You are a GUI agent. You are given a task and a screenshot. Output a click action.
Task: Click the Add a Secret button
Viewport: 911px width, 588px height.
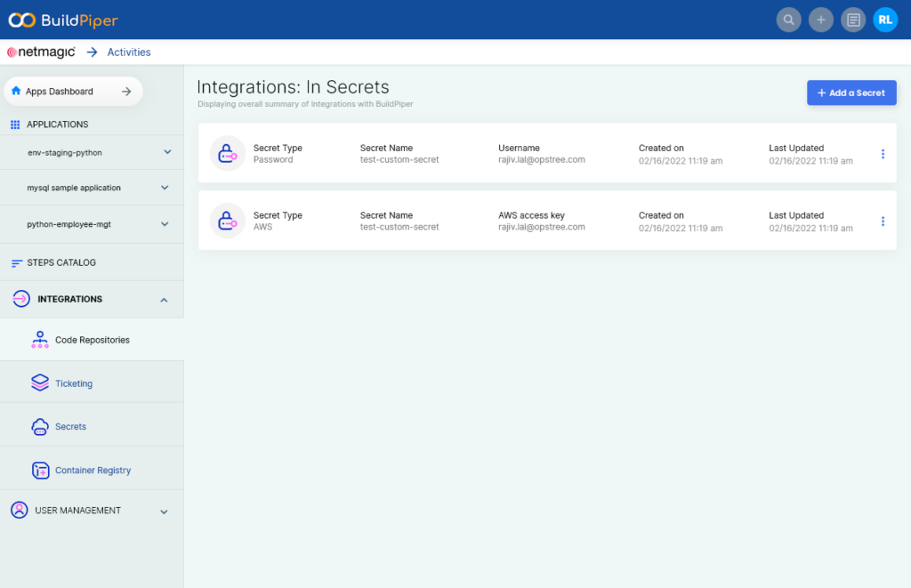(x=851, y=93)
